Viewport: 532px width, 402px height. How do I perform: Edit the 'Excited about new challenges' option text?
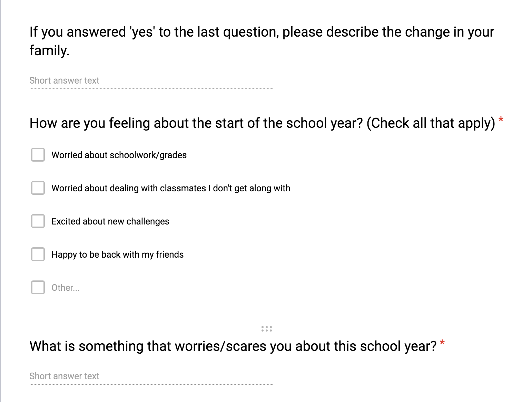[110, 221]
